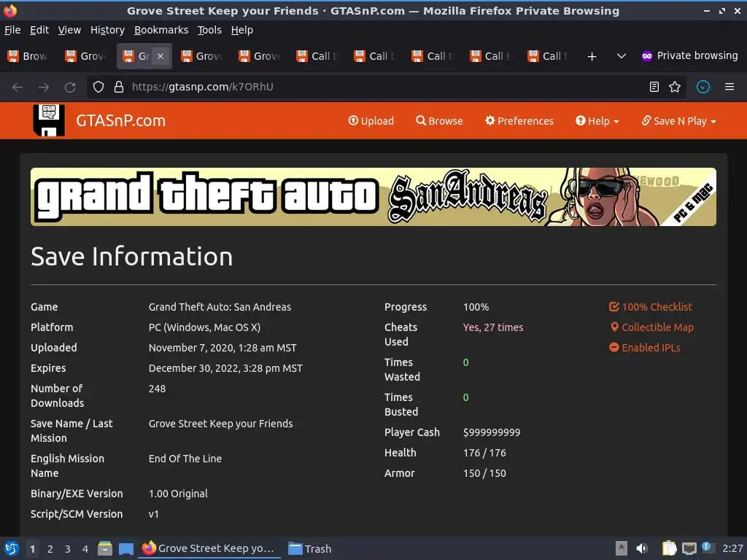Open the downloads/pocket circle icon in toolbar

pyautogui.click(x=703, y=87)
